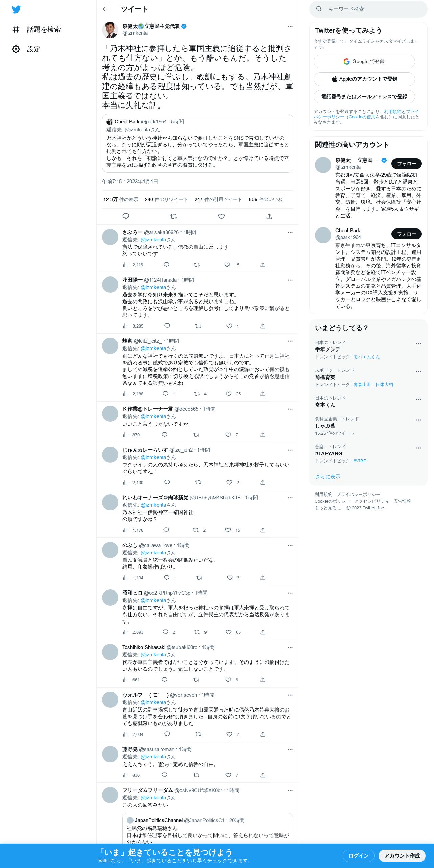434x868 pixels.
Task: Show more trends via さらに表示
Action: (x=328, y=477)
